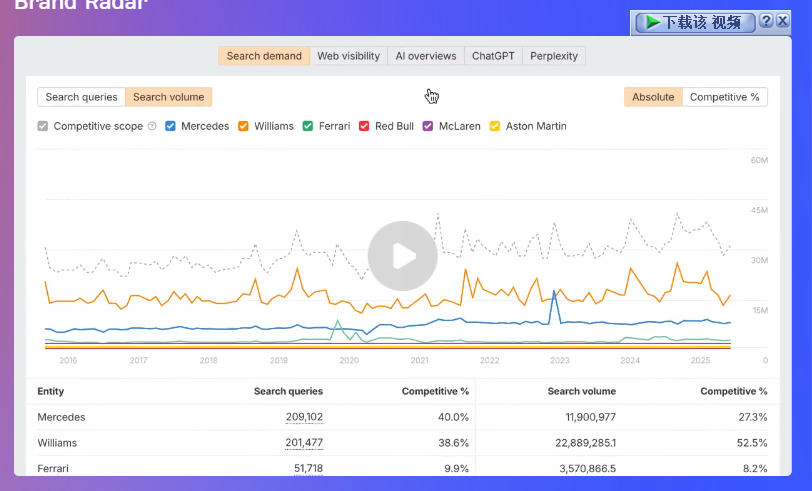Hide the Ferrari series
Screen dimensions: 812x491
pyautogui.click(x=308, y=126)
